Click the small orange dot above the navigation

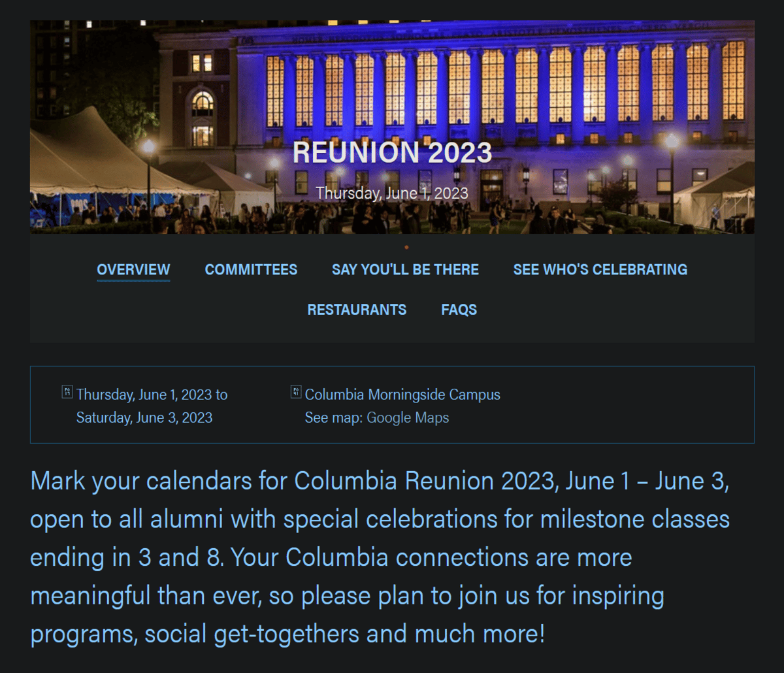(x=406, y=248)
